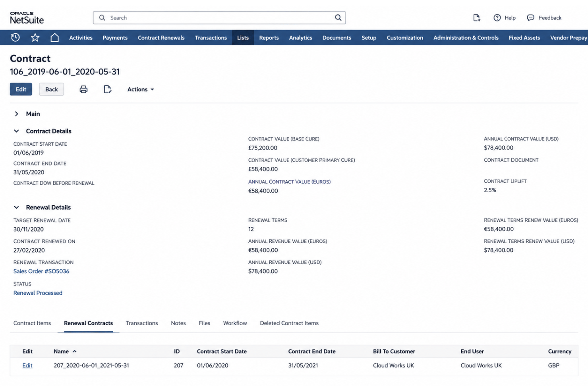Click the new note page icon
588x392 pixels.
pyautogui.click(x=107, y=89)
